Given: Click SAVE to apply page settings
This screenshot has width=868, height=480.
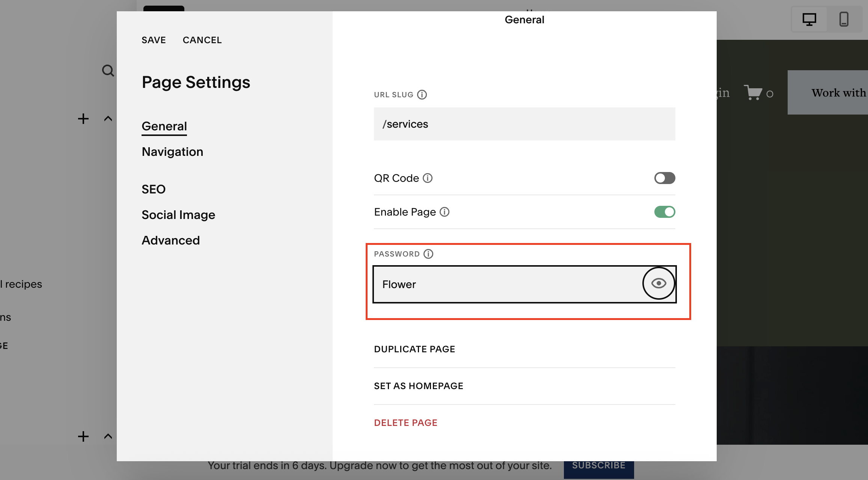Looking at the screenshot, I should (154, 40).
